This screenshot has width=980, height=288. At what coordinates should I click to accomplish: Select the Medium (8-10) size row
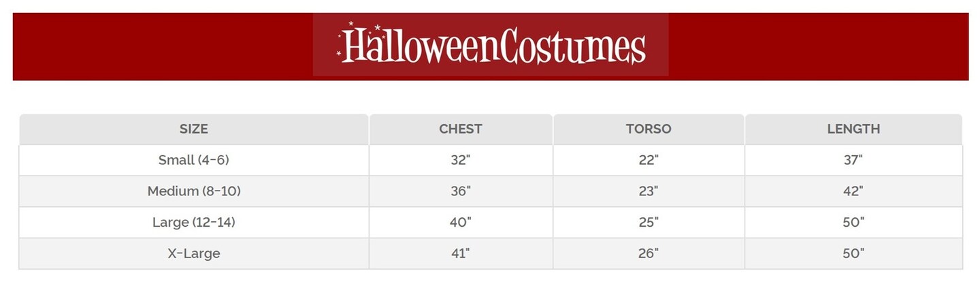pos(194,191)
